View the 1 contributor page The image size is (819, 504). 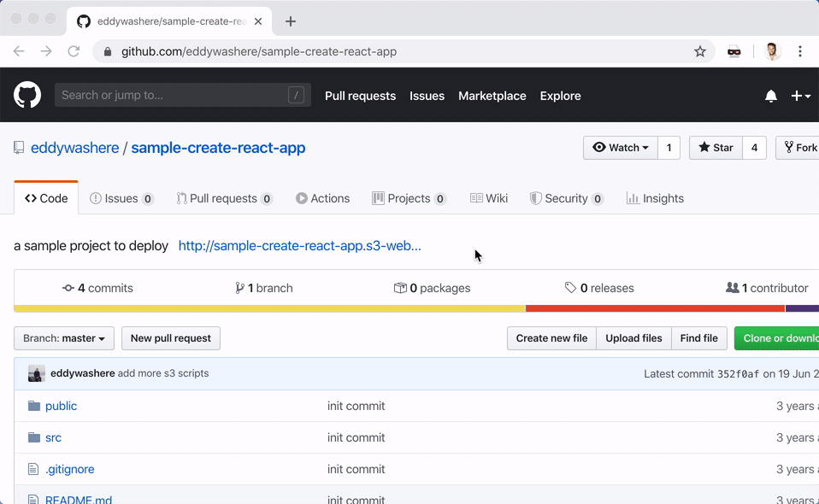[768, 288]
